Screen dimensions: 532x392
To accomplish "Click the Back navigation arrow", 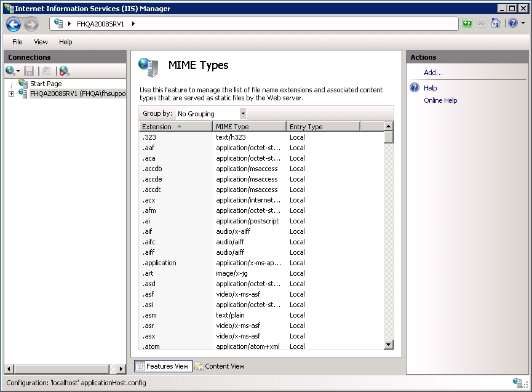I will (x=14, y=24).
